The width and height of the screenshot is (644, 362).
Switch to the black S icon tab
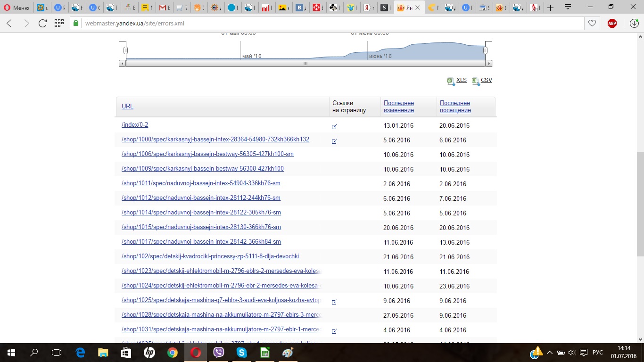386,8
